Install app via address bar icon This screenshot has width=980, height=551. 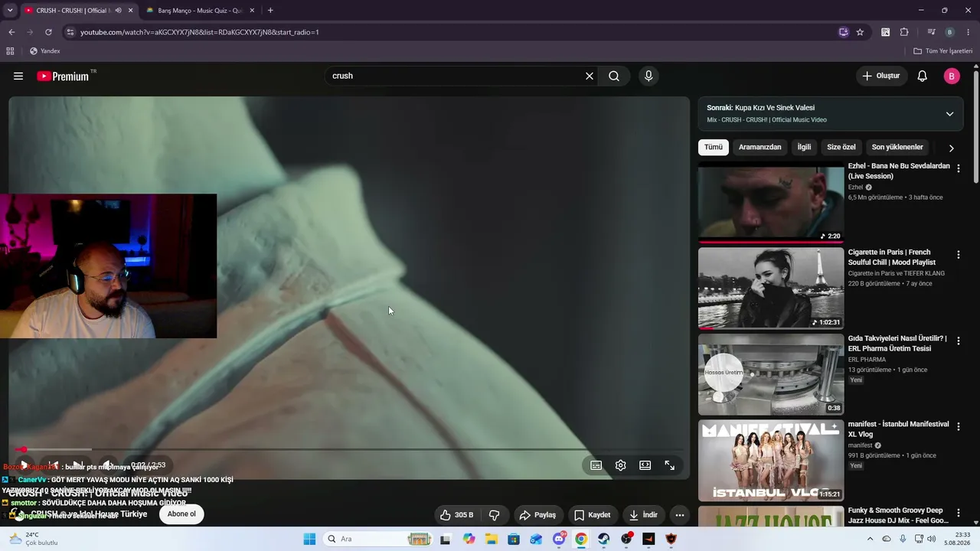[x=844, y=32]
